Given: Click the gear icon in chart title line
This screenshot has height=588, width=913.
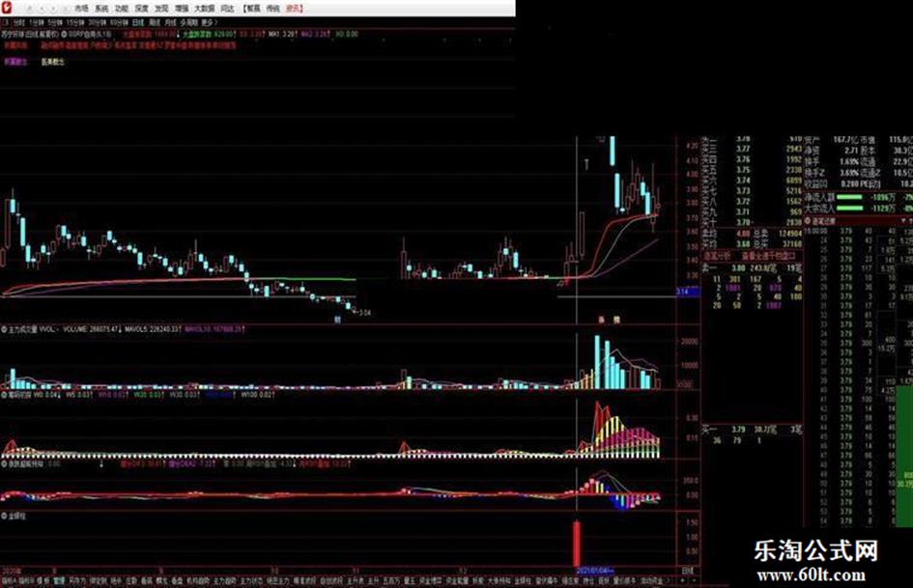Looking at the screenshot, I should pos(64,35).
